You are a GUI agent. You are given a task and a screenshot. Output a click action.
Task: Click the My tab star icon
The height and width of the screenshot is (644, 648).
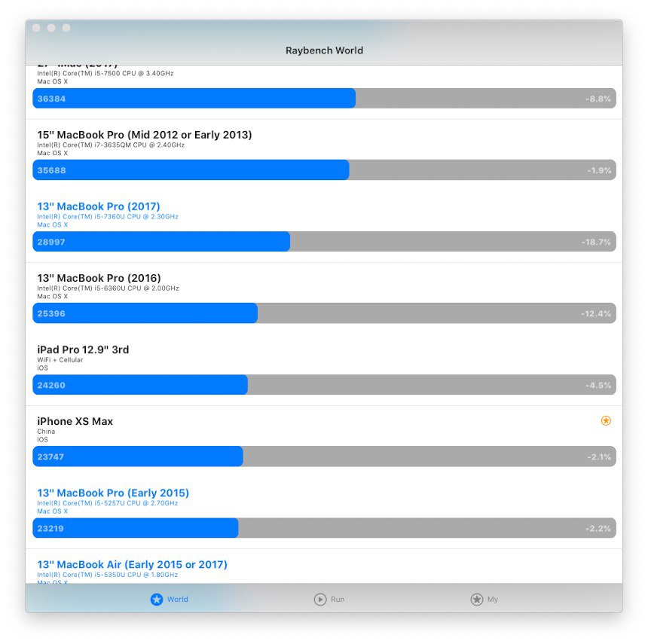(476, 599)
